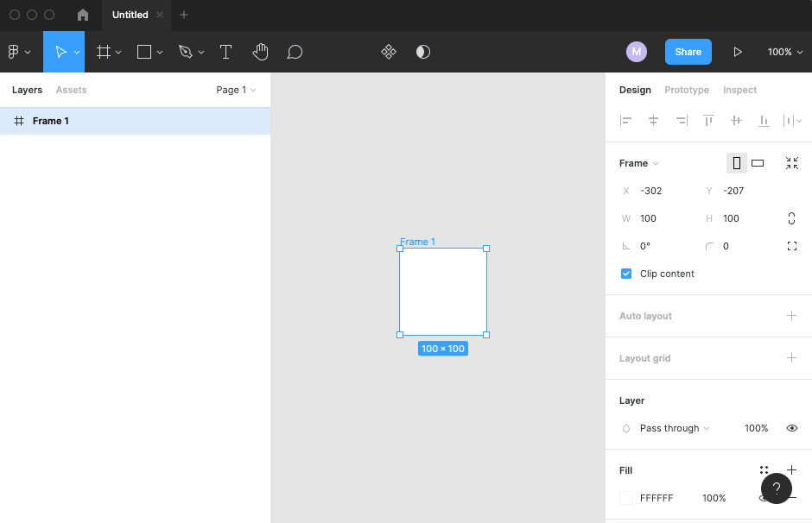Screen dimensions: 812x523
Task: Click the FFFFFF fill color swatch
Action: (626, 498)
